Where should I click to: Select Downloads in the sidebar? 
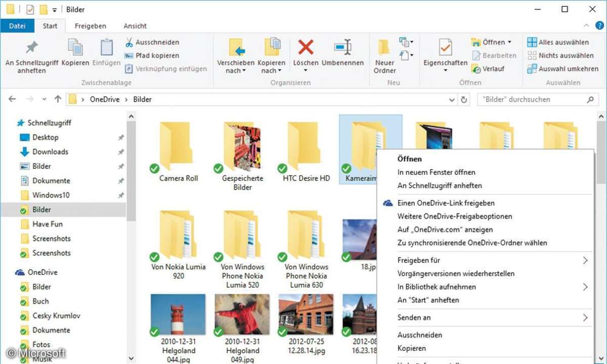(50, 152)
